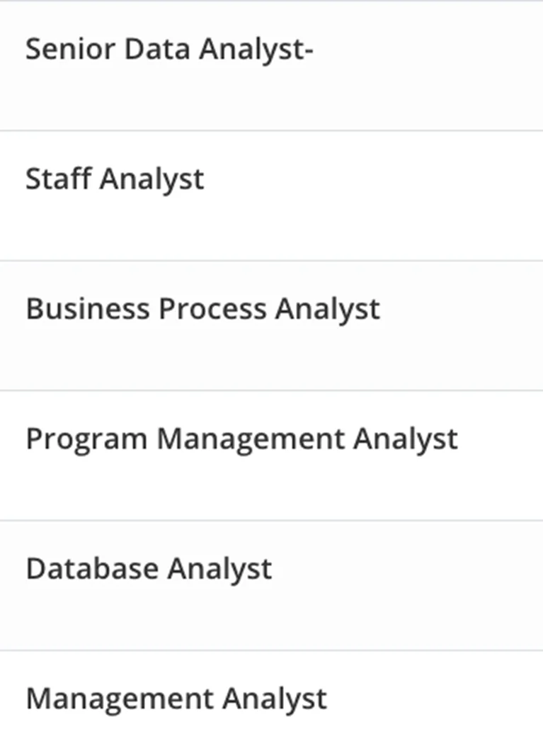Click the Management Analyst job title
Image resolution: width=543 pixels, height=756 pixels.
click(x=176, y=699)
